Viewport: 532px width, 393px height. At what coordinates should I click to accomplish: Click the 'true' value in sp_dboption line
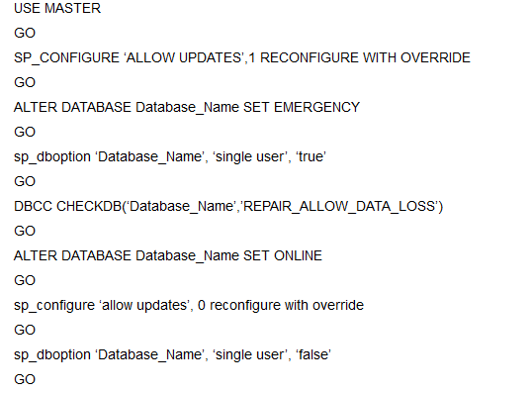310,157
